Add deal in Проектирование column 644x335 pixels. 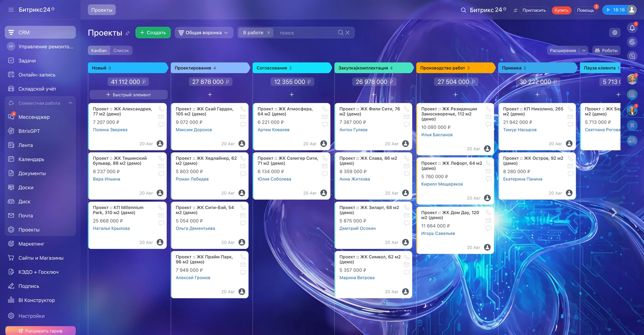pos(210,95)
